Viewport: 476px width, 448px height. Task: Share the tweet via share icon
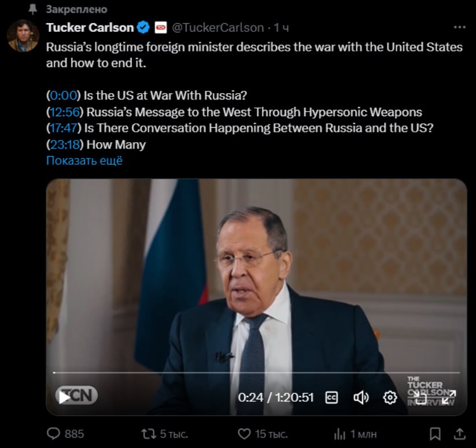point(459,434)
